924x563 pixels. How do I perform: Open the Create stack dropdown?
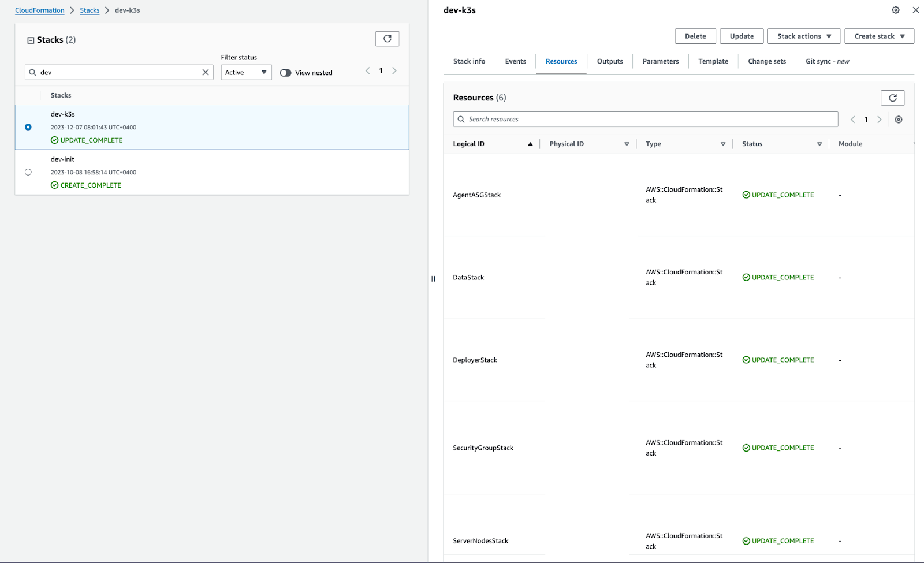tap(879, 36)
